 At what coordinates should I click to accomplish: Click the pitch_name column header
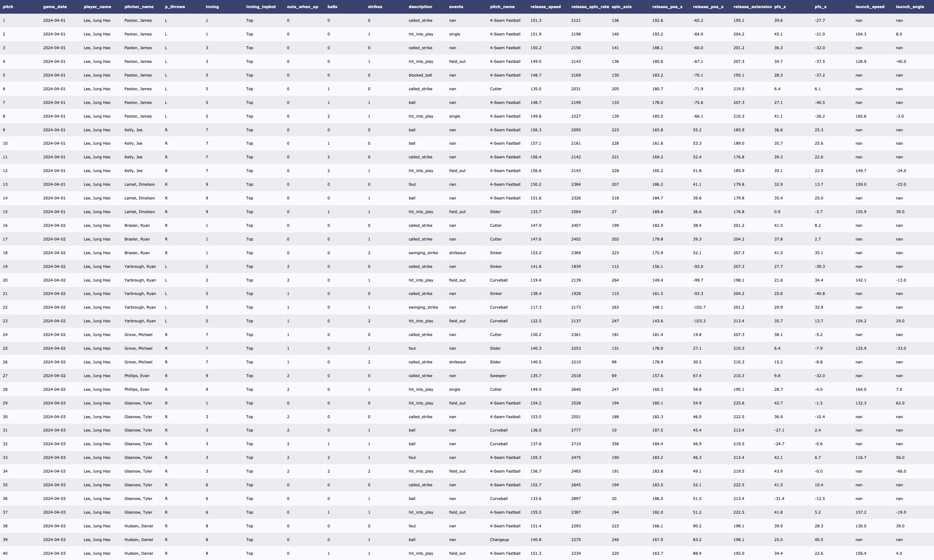pyautogui.click(x=502, y=7)
